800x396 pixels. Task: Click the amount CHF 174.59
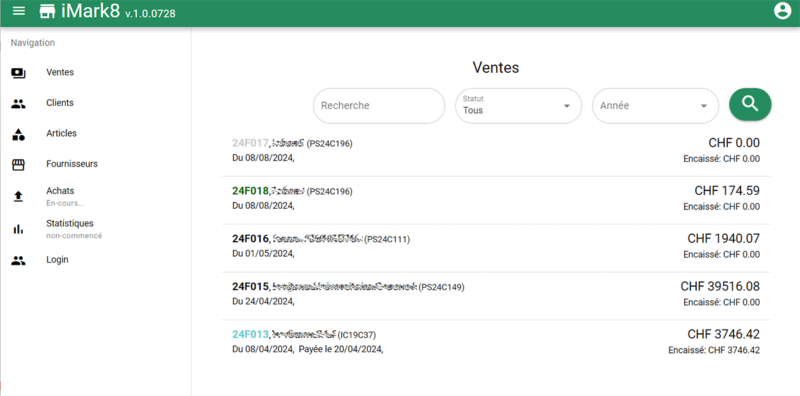[727, 191]
